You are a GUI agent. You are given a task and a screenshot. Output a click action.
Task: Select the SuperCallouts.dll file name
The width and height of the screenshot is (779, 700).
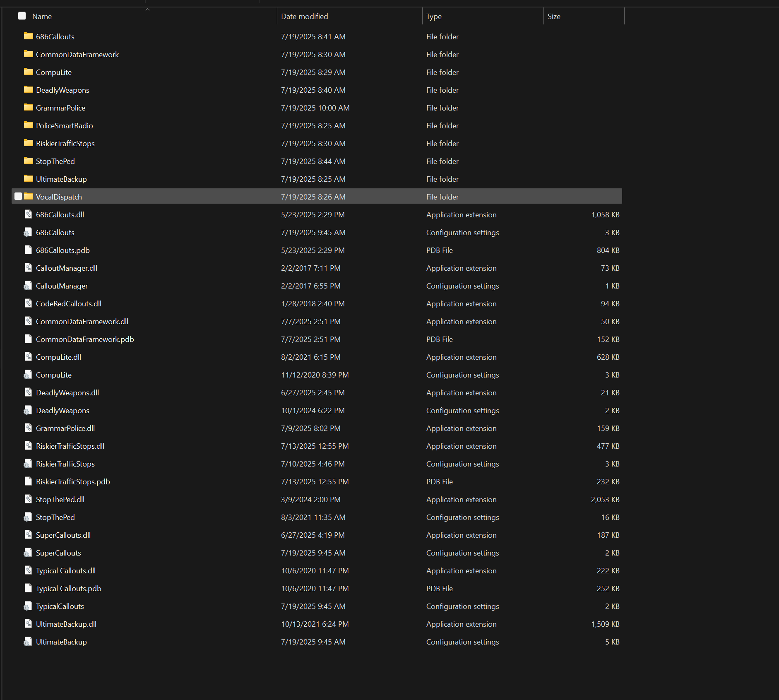click(63, 535)
